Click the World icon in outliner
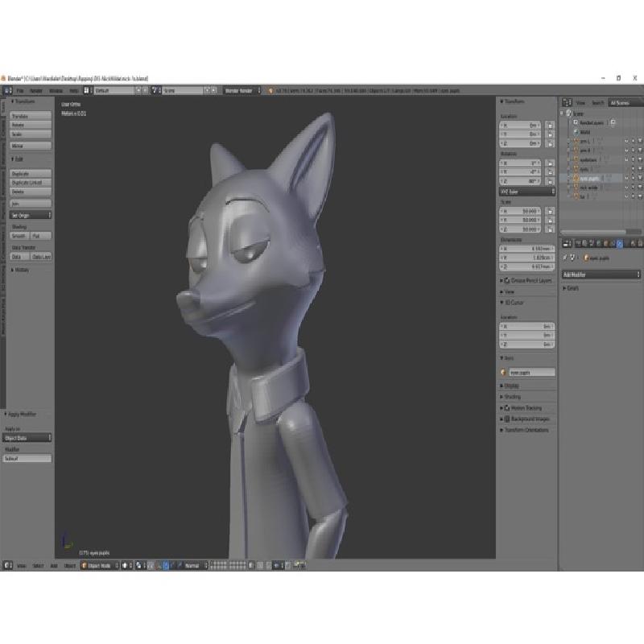 pos(576,132)
